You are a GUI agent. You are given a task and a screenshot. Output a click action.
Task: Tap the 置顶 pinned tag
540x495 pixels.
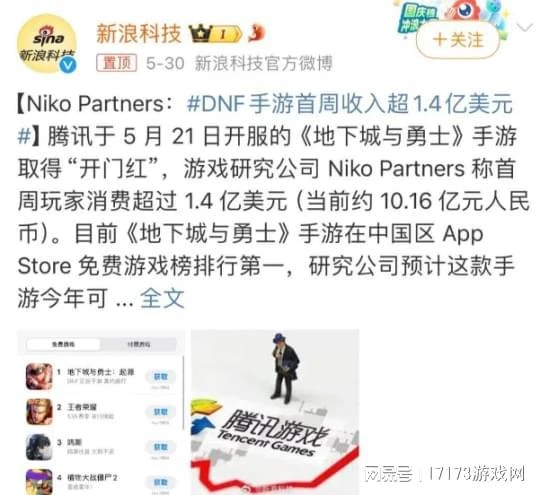(x=116, y=63)
